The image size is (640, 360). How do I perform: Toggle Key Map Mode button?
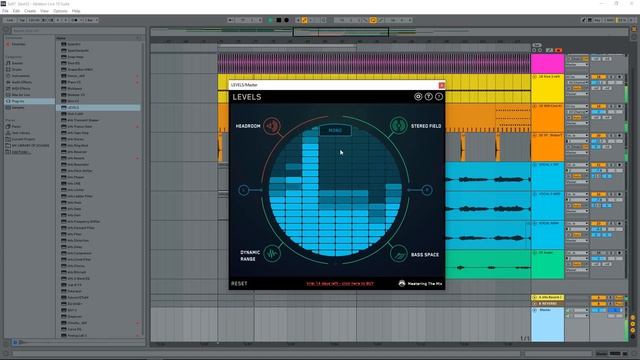(597, 20)
